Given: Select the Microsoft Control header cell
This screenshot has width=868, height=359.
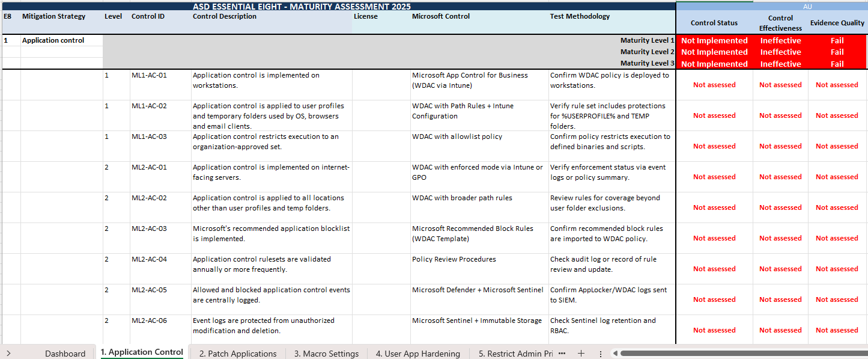Looking at the screenshot, I should tap(441, 17).
